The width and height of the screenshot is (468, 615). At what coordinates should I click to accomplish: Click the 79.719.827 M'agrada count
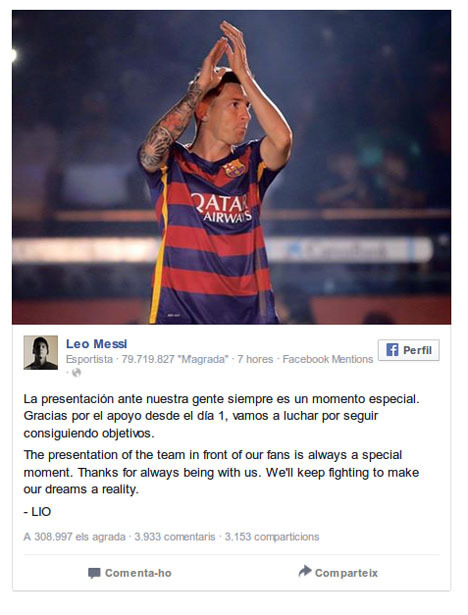point(175,359)
